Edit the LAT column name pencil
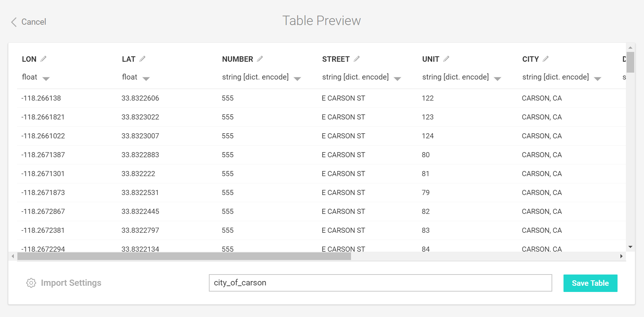The width and height of the screenshot is (644, 317). [143, 59]
